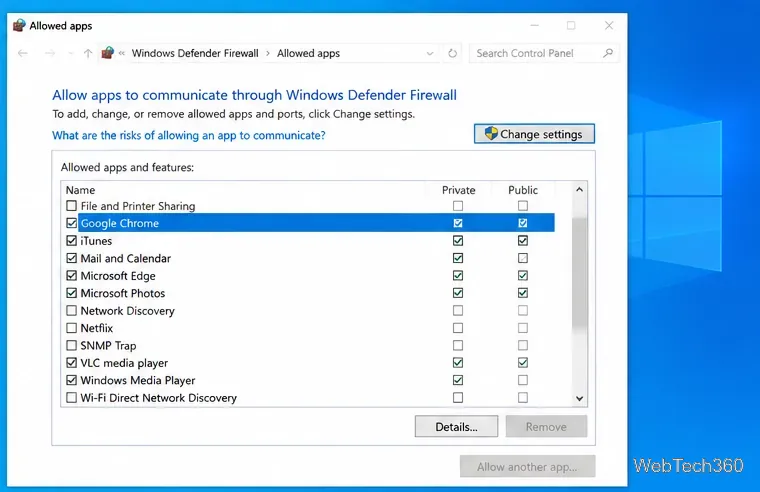Click the search magnifier icon
The image size is (760, 492).
(x=608, y=53)
